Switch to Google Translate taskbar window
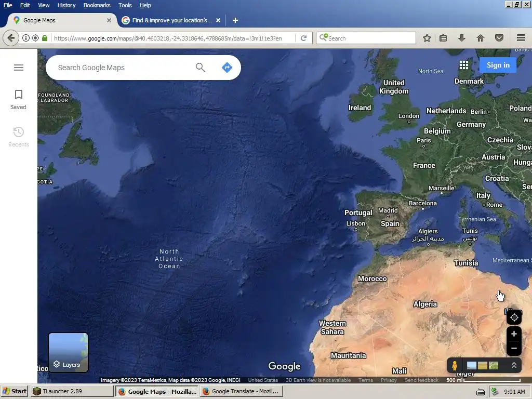This screenshot has width=532, height=399. tap(240, 391)
